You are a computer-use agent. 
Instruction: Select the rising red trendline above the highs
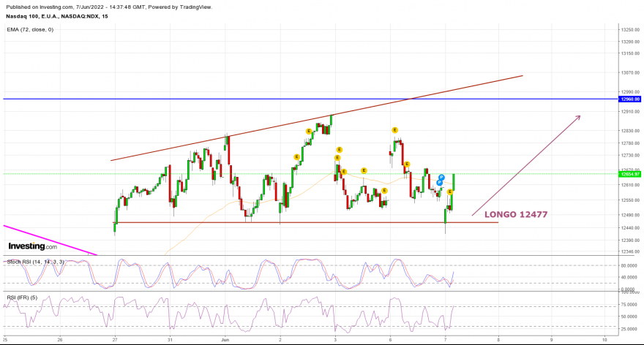[x=316, y=118]
